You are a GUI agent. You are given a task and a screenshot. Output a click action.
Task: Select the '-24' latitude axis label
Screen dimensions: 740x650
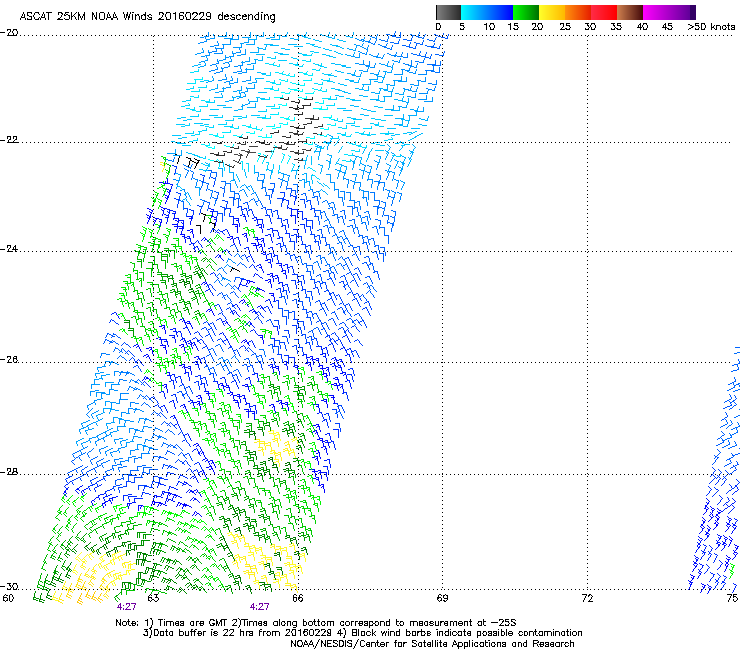point(9,249)
